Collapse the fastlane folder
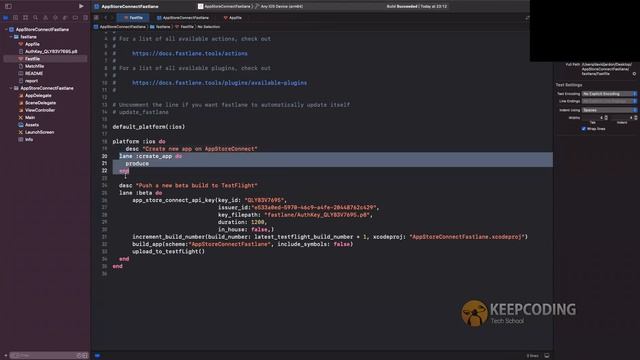 click(x=11, y=37)
